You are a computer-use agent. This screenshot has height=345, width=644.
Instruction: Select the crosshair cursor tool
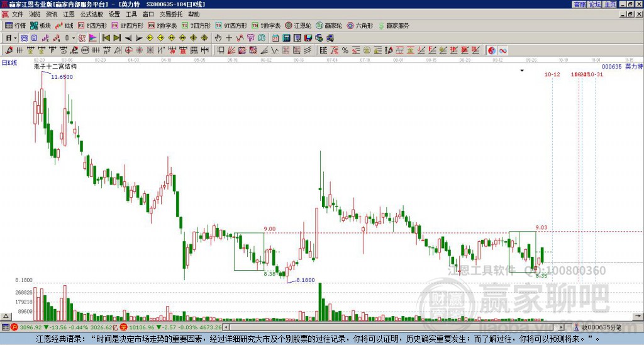coord(229,38)
